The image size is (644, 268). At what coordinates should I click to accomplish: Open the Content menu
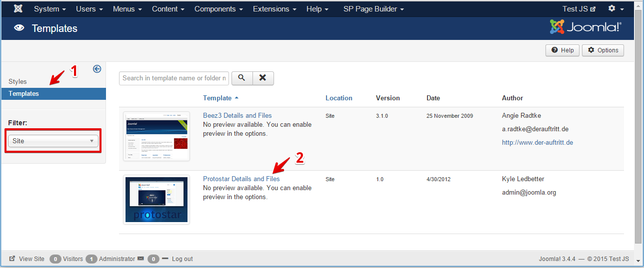coord(168,9)
